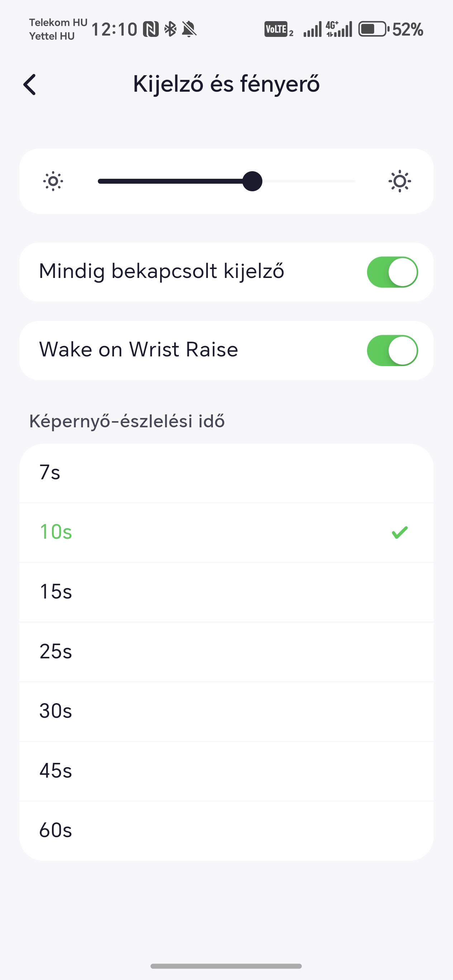Choose the 25s option
The height and width of the screenshot is (980, 453).
[226, 652]
